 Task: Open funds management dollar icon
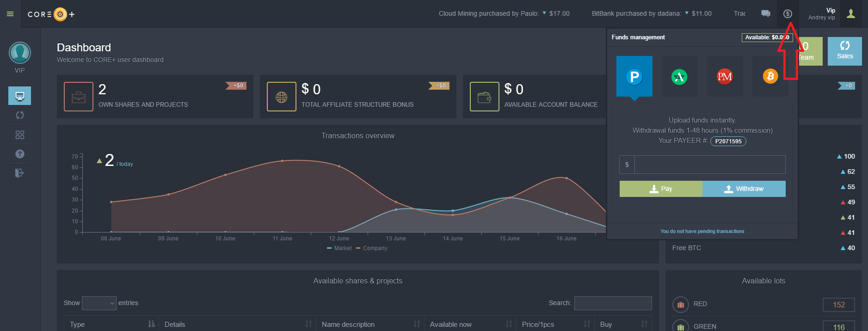[x=787, y=14]
